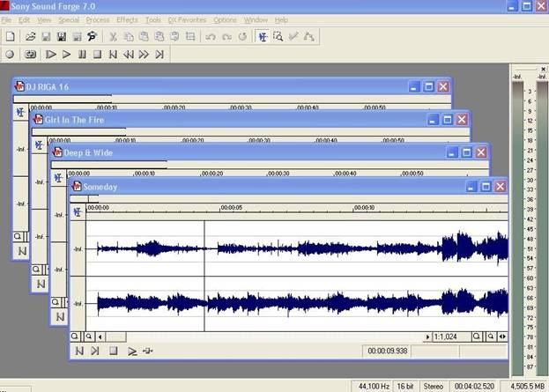Open the DX Favorites menu

point(187,20)
